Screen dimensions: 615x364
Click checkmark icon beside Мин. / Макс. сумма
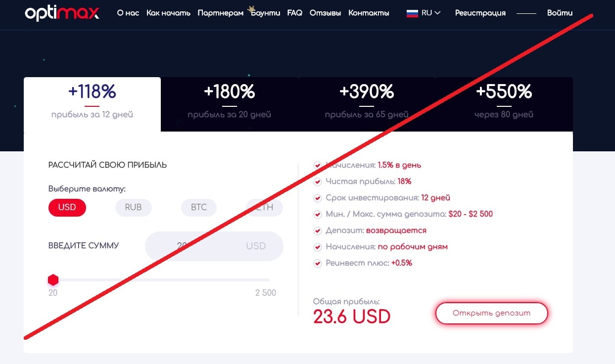pos(318,214)
